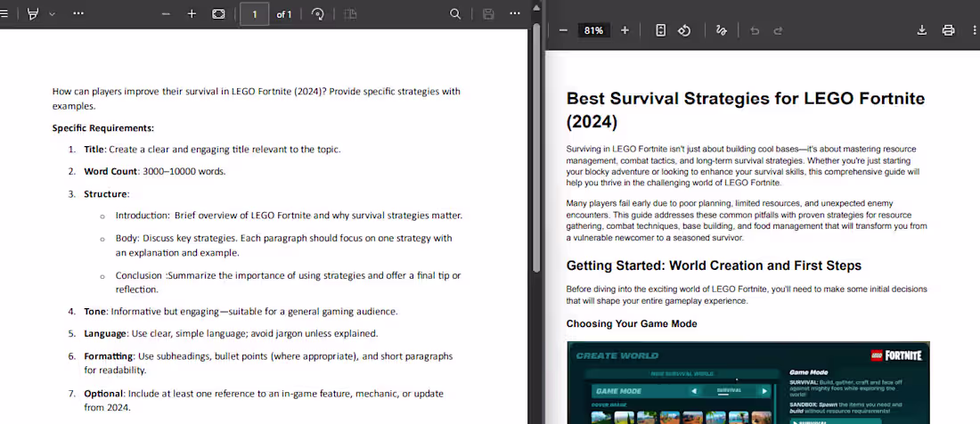Fit left PDF page to width
980x424 pixels.
(218, 13)
